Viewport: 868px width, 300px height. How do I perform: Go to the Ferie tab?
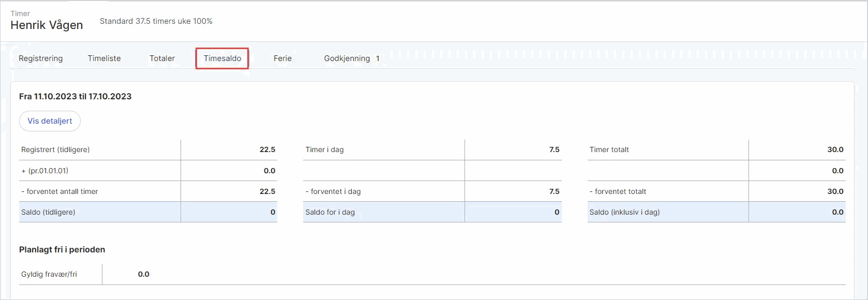point(282,58)
